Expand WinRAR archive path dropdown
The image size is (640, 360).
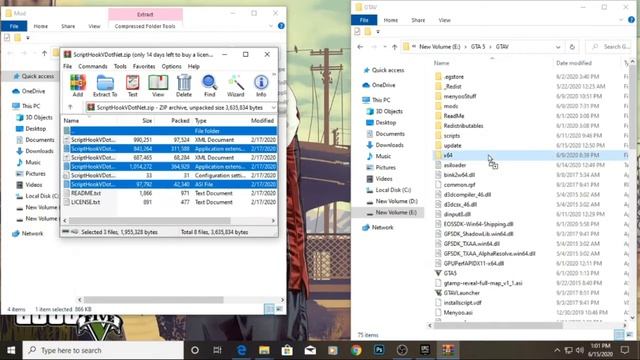pos(273,107)
